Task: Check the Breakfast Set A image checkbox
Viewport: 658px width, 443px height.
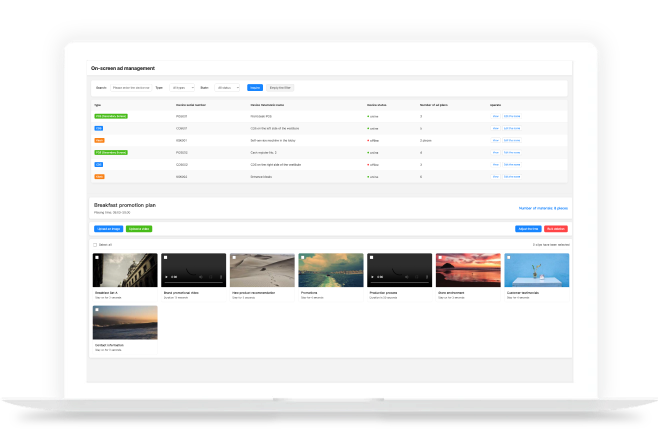Action: [x=97, y=258]
